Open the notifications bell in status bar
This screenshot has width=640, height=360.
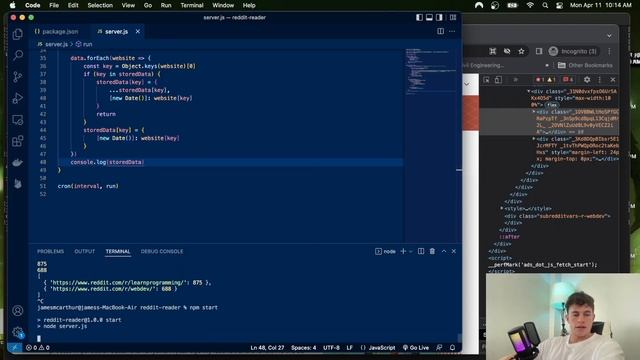pyautogui.click(x=452, y=348)
